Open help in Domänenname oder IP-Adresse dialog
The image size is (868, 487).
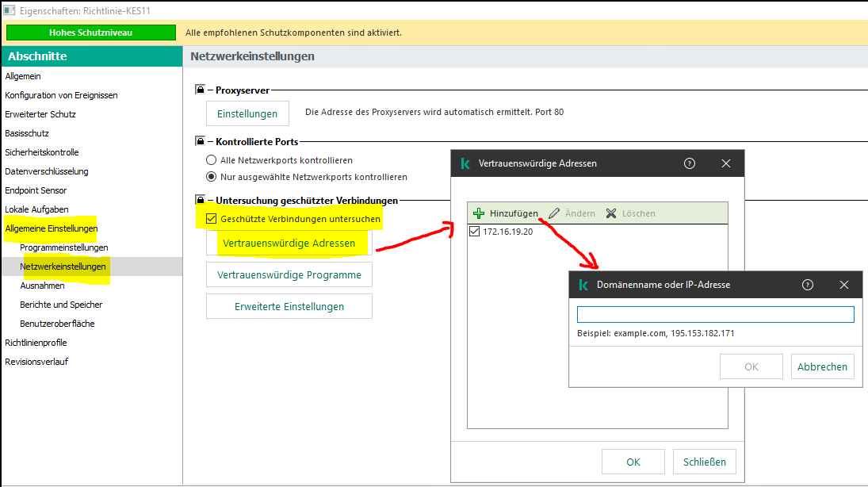tap(808, 285)
